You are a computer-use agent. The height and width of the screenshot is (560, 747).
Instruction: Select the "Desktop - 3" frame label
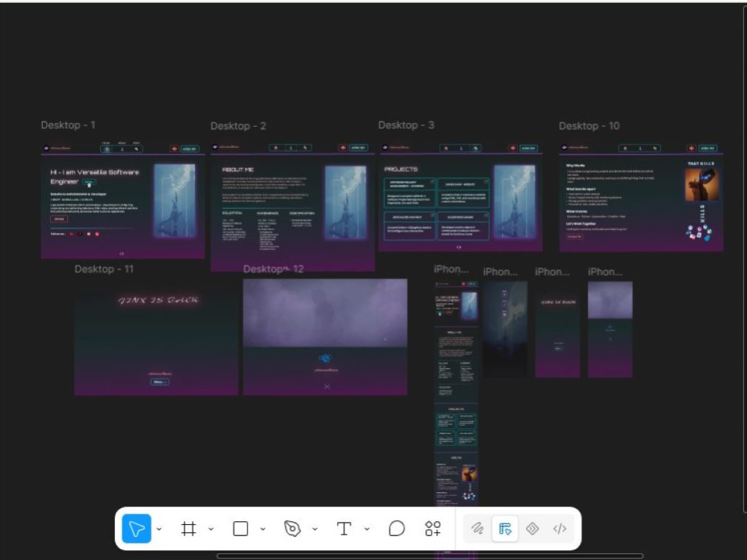coord(406,125)
